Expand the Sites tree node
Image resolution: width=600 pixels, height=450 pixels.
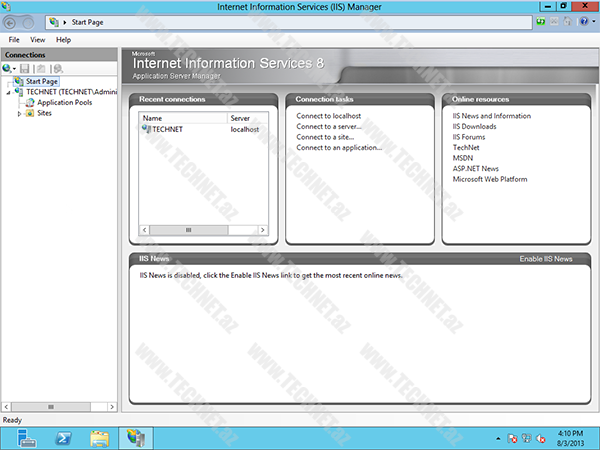pyautogui.click(x=19, y=114)
